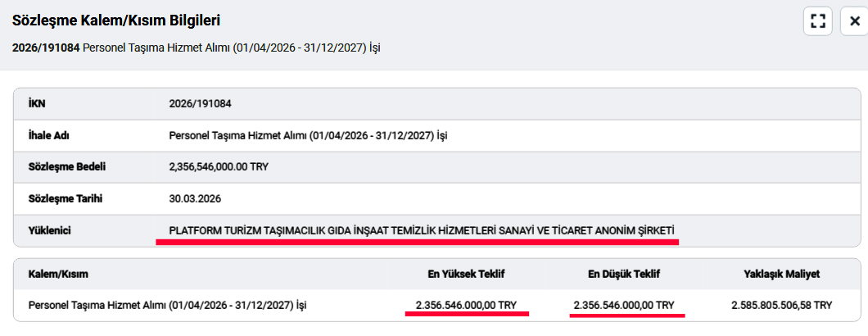Select the İKN value 2026/191084 in the table
868x336 pixels.
tap(197, 103)
